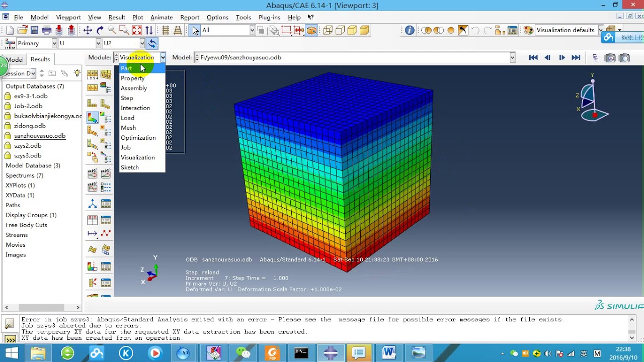This screenshot has width=644, height=362.
Task: Click the Plot Undeformed Shape icon
Action: (93, 104)
